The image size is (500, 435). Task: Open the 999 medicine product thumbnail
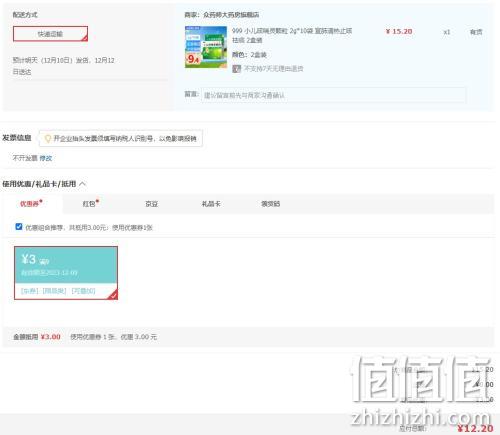206,47
